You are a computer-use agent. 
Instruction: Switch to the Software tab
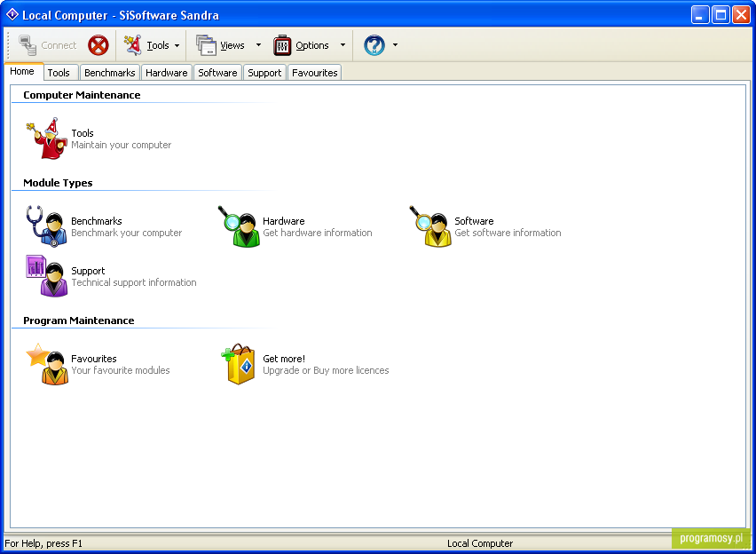click(217, 73)
